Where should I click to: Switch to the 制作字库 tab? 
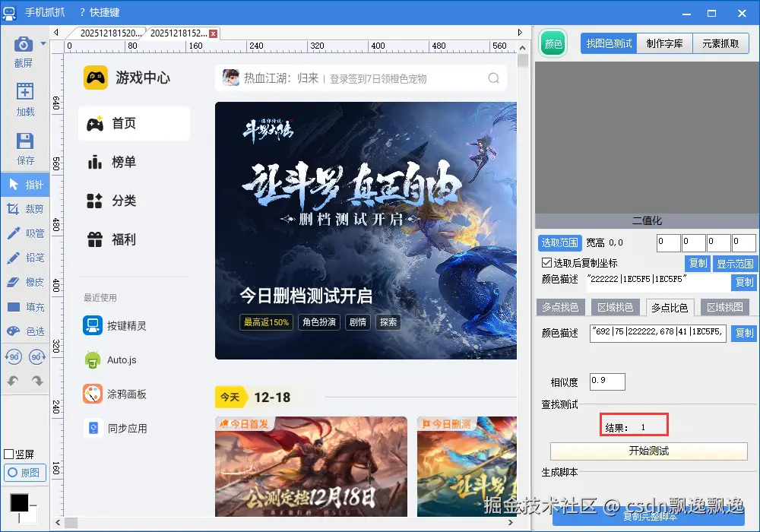[x=664, y=43]
